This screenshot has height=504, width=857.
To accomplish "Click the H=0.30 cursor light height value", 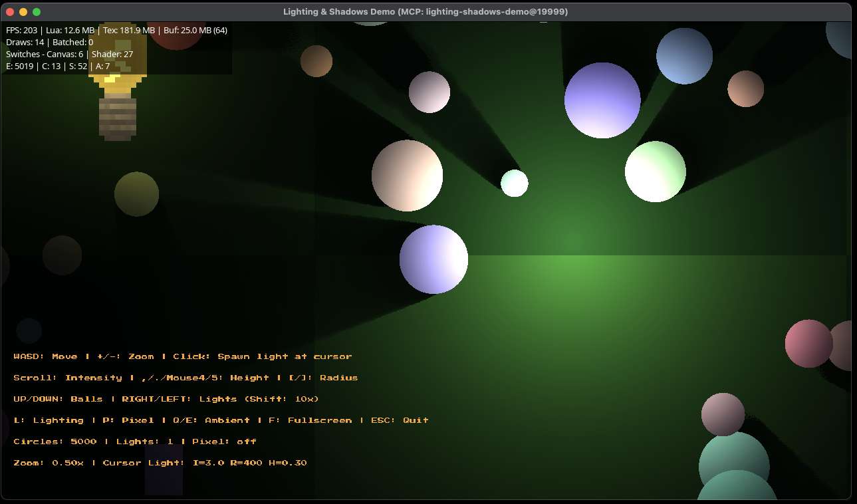I will 288,463.
